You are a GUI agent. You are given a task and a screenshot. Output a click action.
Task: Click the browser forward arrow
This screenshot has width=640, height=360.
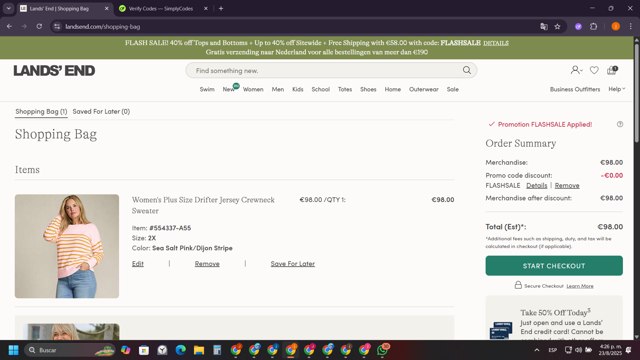(x=24, y=27)
